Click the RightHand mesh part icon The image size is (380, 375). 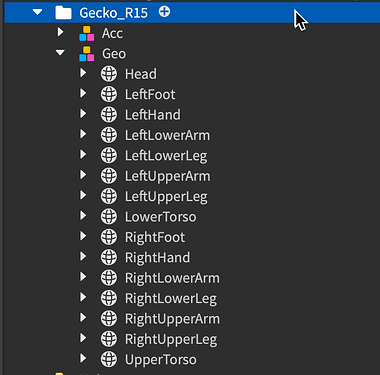(109, 257)
